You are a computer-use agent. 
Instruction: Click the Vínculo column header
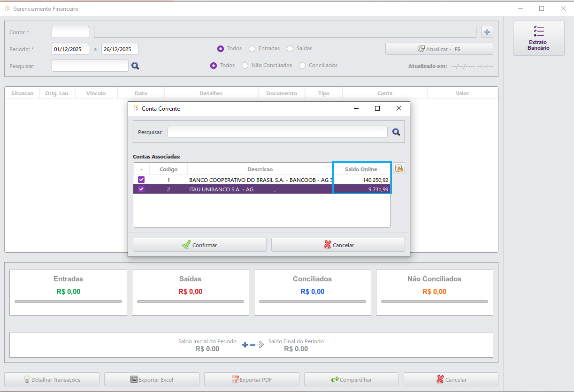click(96, 93)
